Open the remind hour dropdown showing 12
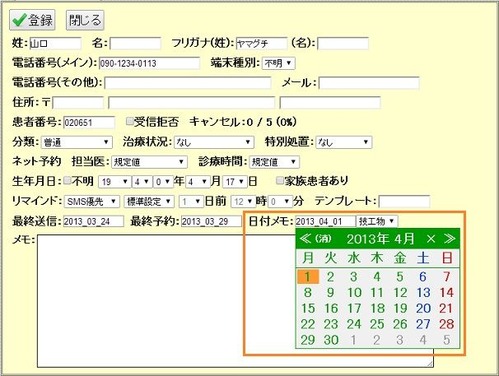Screen dimensions: 499x376 pos(243,201)
